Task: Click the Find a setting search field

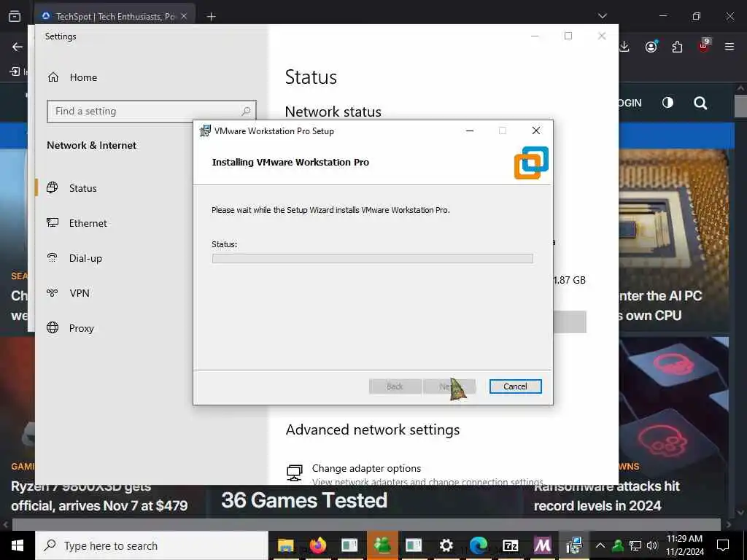Action: tap(152, 112)
